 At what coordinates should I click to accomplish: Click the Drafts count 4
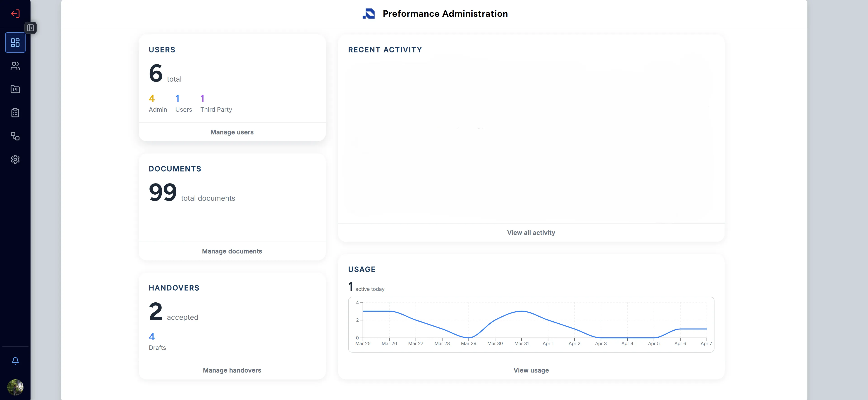point(152,336)
